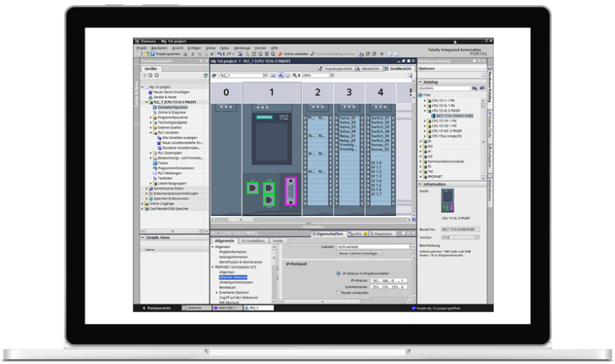Click horizontal split editor icon in main toolbar
615x364 pixels.
(389, 54)
